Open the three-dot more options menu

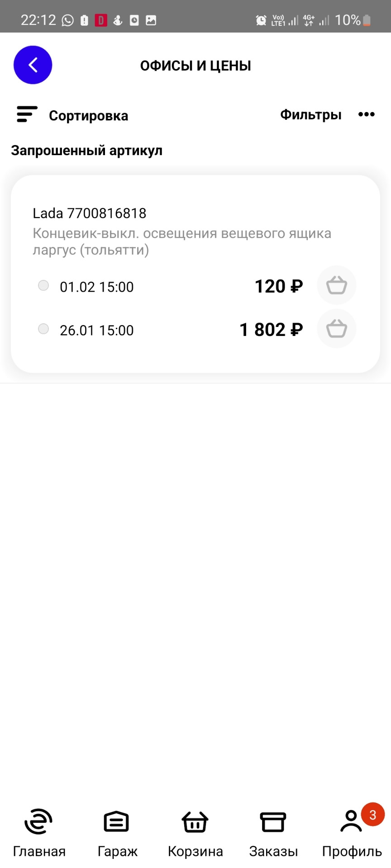coord(366,114)
